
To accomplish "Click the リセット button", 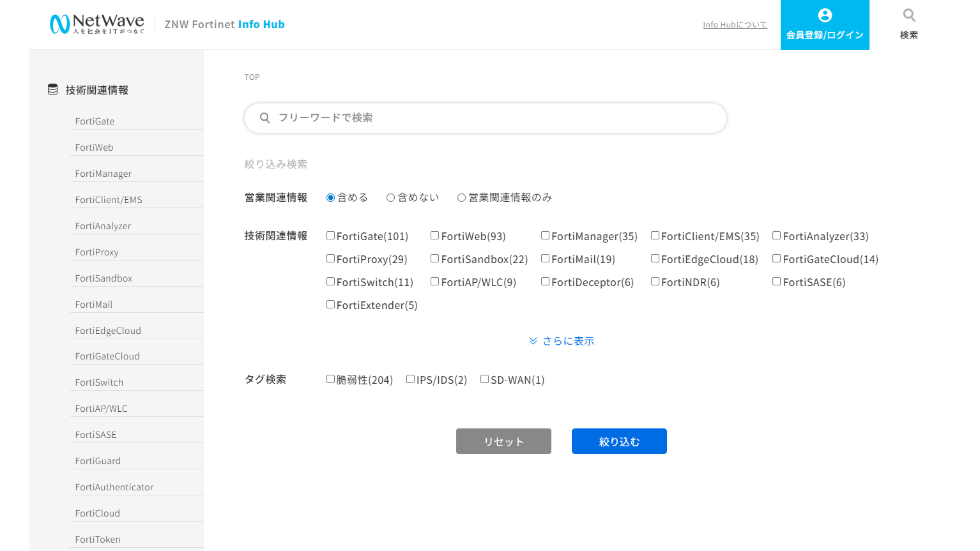I will click(x=503, y=441).
